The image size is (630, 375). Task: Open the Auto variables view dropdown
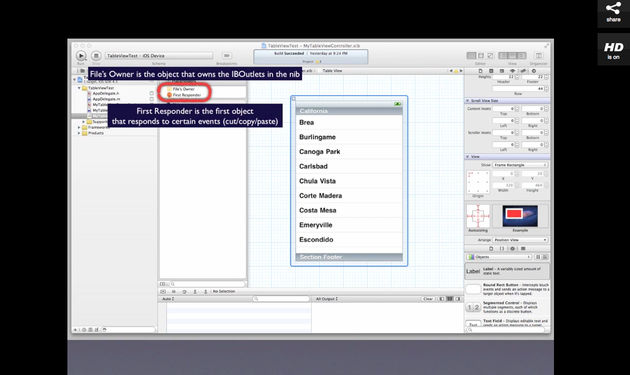click(x=168, y=299)
